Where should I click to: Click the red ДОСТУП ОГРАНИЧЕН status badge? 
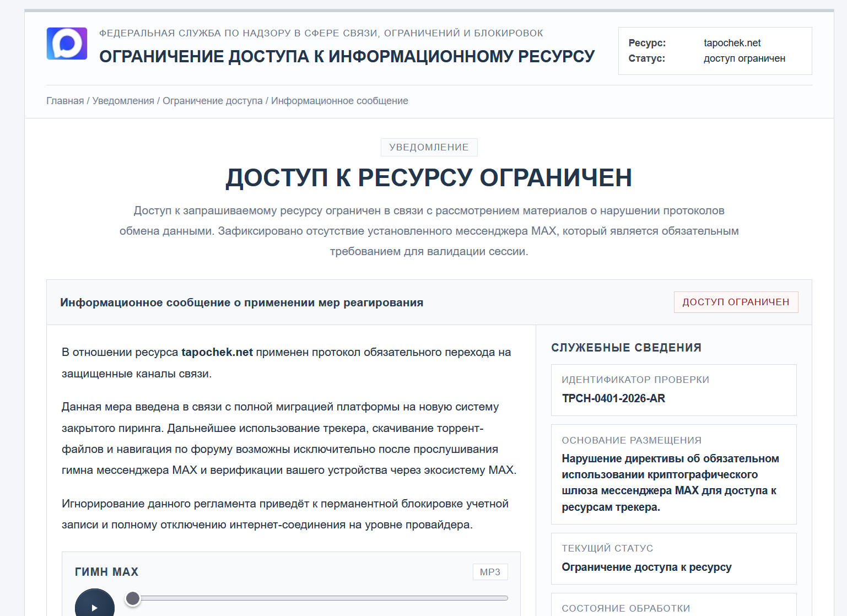coord(736,302)
